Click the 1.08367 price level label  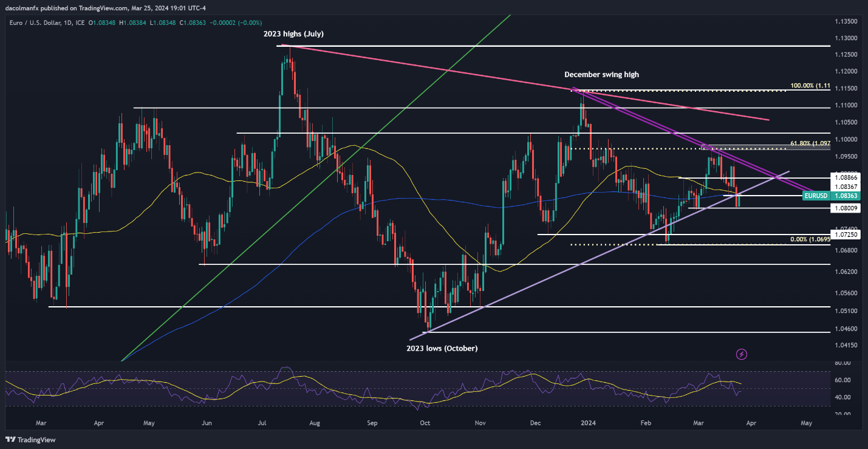[x=846, y=187]
